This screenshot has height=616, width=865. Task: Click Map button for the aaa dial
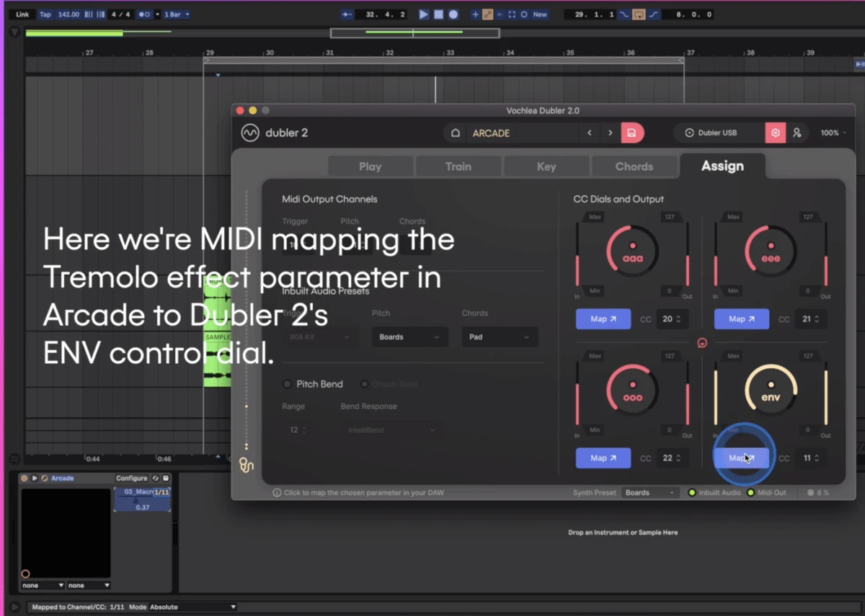pyautogui.click(x=603, y=319)
